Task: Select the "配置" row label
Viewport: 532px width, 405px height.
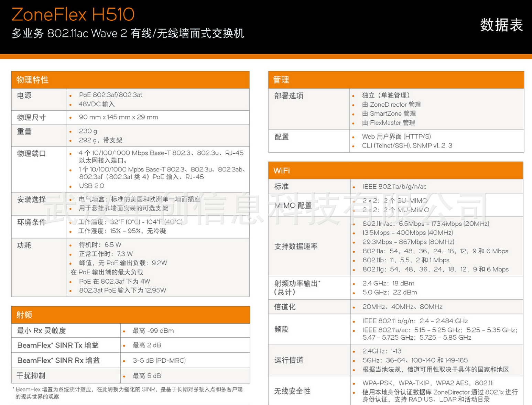Action: point(282,137)
